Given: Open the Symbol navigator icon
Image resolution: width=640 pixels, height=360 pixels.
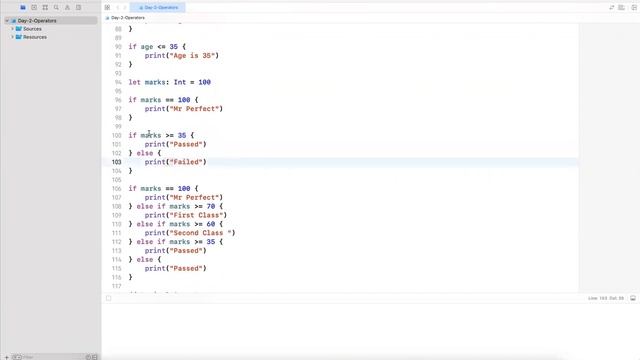Looking at the screenshot, I should click(x=45, y=7).
